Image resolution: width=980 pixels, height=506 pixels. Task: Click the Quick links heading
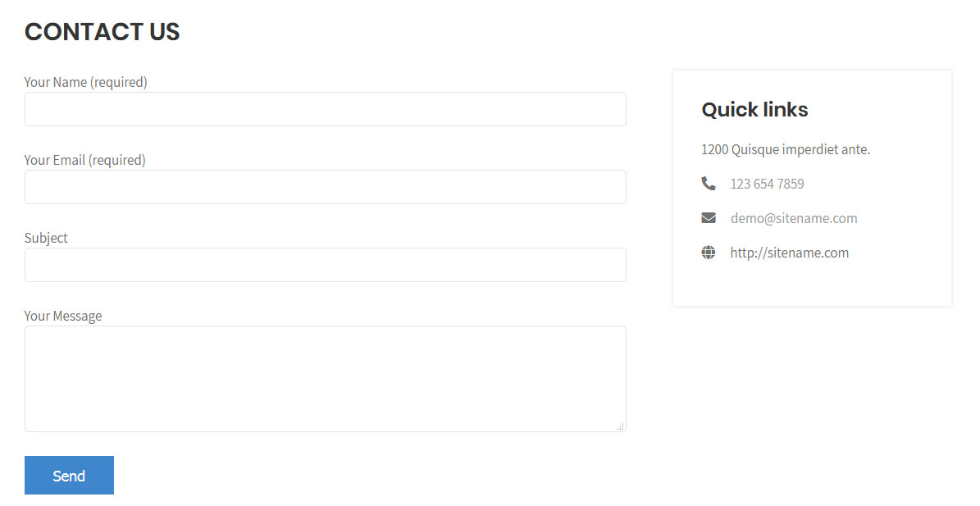click(x=754, y=109)
